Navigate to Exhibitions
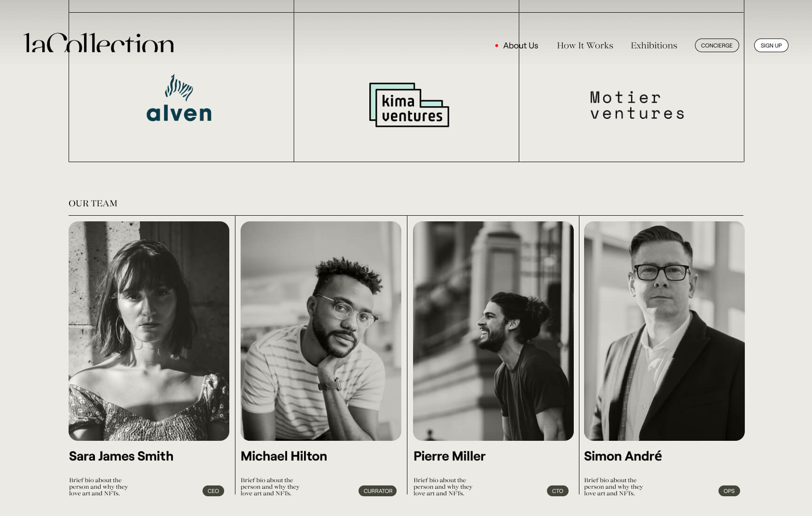The height and width of the screenshot is (516, 812). pyautogui.click(x=654, y=46)
